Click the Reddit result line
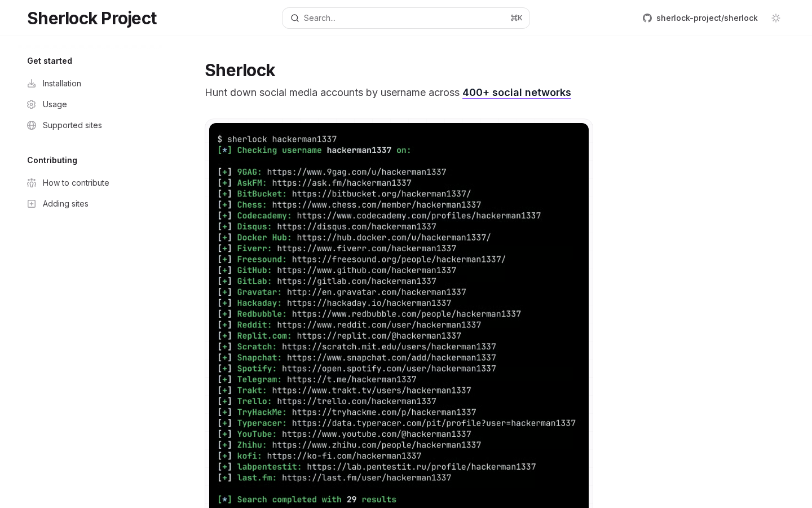The image size is (812, 508). [349, 325]
